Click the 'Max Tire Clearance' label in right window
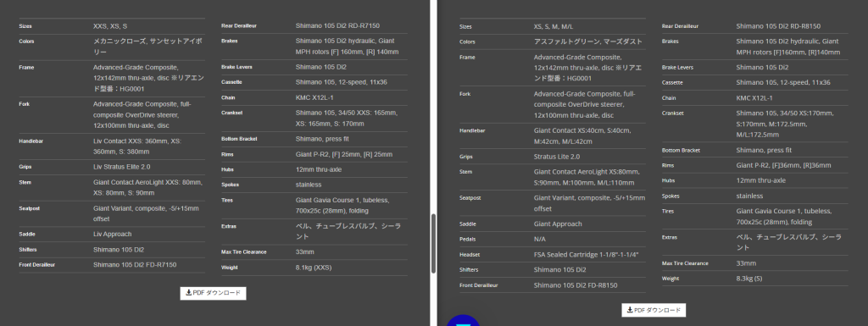The width and height of the screenshot is (868, 326). [685, 263]
